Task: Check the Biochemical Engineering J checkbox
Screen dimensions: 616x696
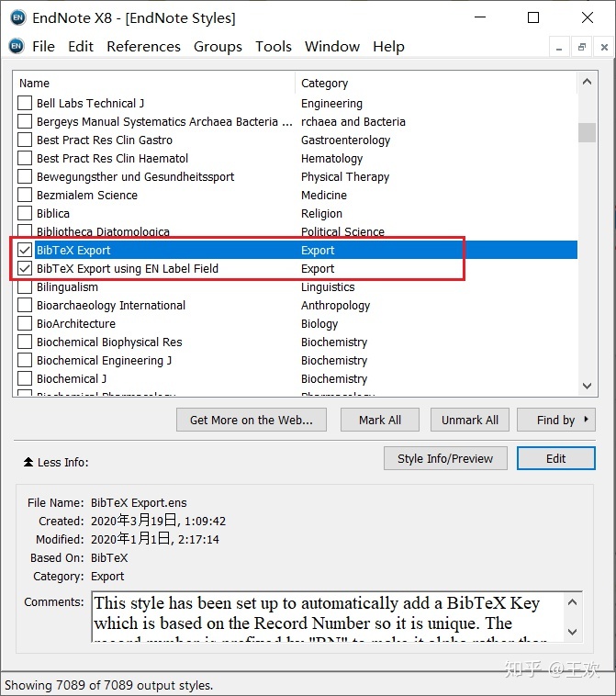Action: pyautogui.click(x=25, y=361)
